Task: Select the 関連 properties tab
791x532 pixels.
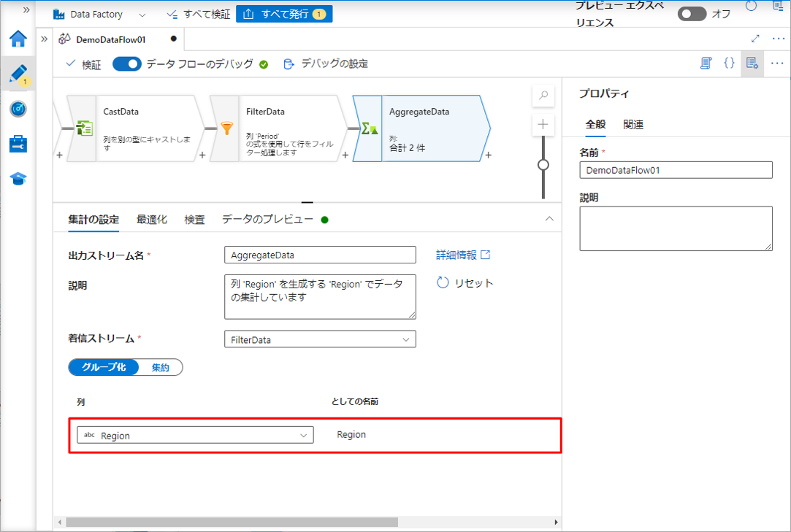Action: [633, 125]
